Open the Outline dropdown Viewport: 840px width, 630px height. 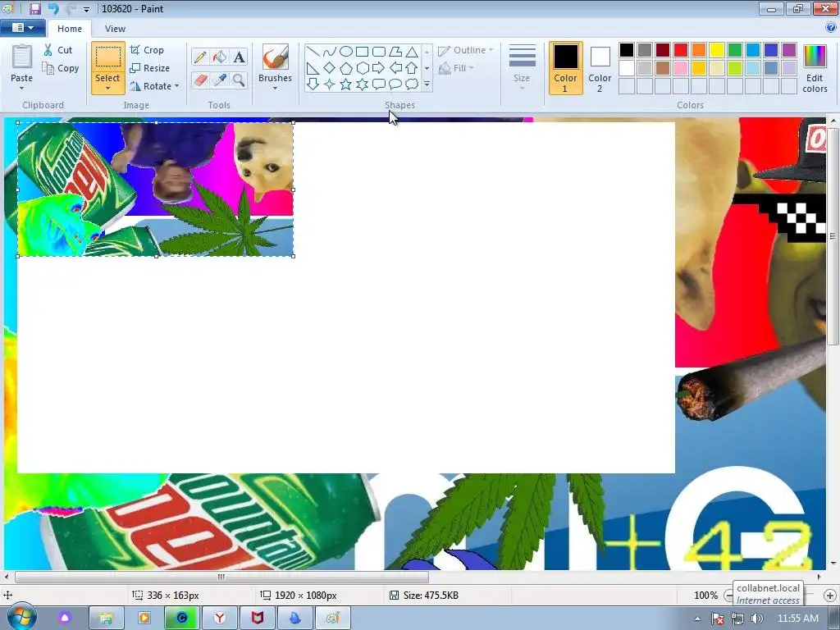[x=466, y=50]
